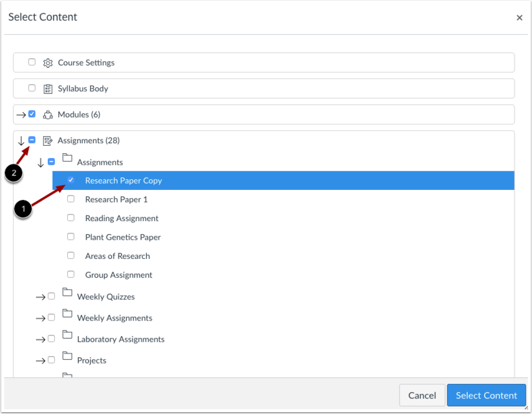Collapse the Assignments folder group arrow
Viewport: 532px width, 414px height.
[40, 162]
